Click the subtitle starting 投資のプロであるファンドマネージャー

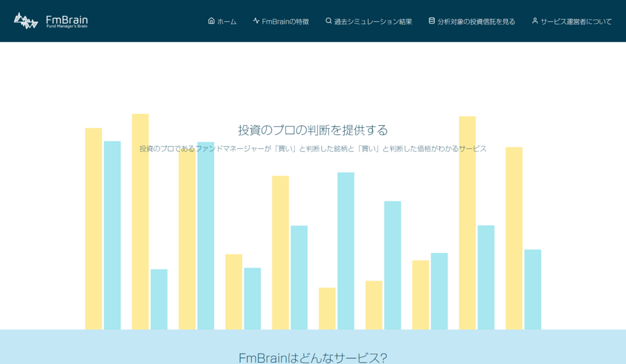[313, 148]
